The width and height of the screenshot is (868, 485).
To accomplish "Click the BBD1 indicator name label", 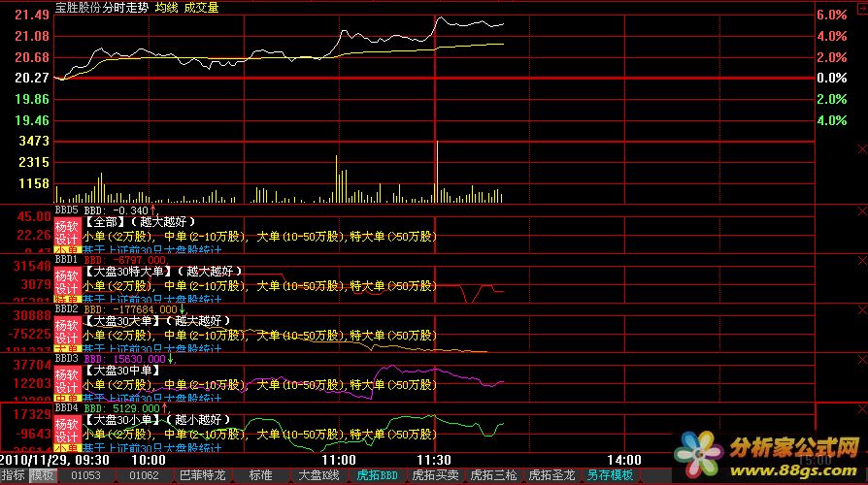I will 66,260.
